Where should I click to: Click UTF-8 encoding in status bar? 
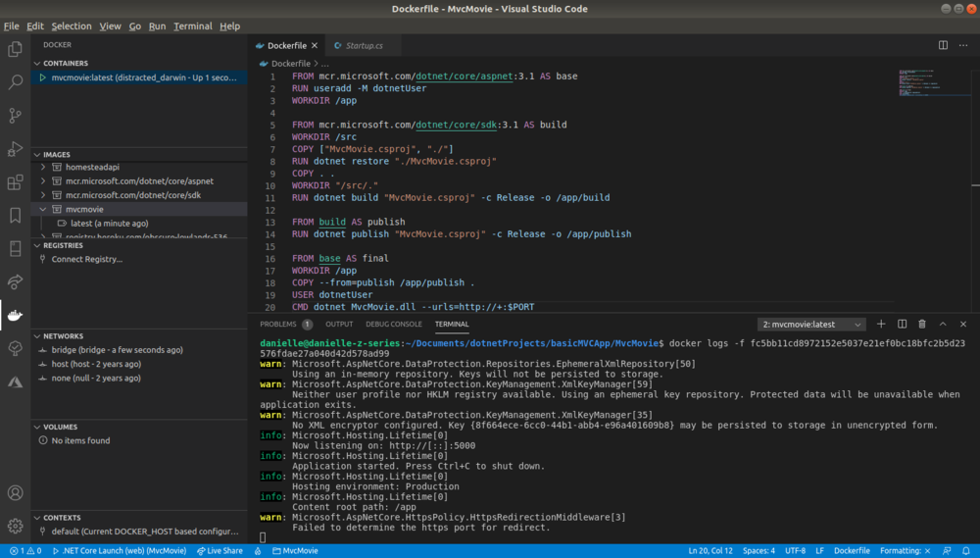click(795, 551)
